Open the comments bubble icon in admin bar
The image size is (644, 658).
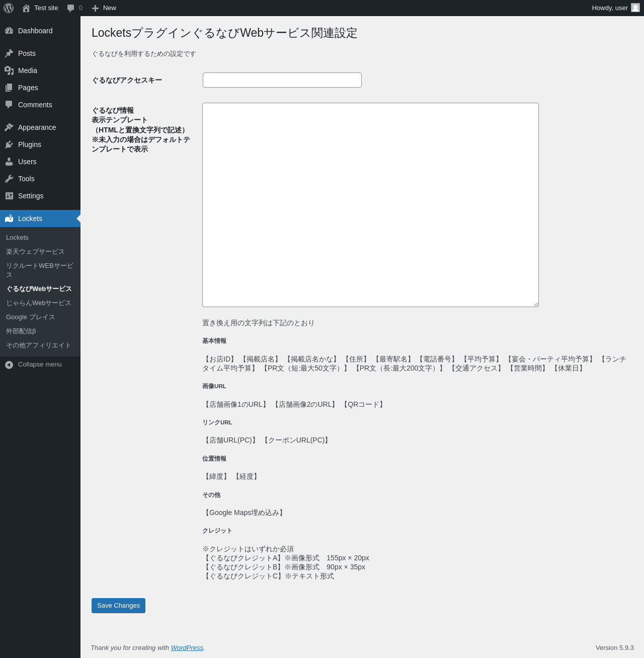pos(71,8)
